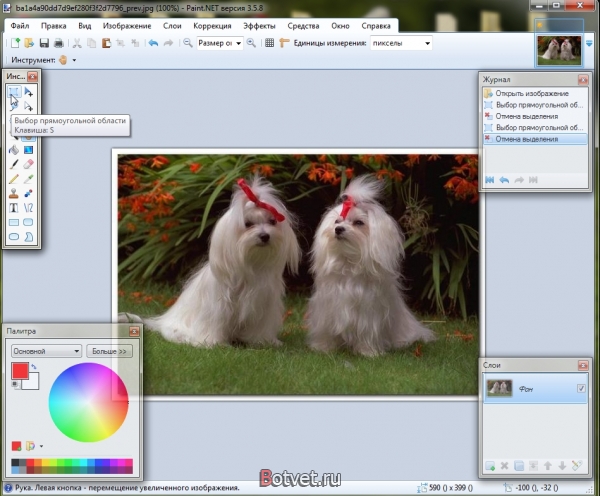Image resolution: width=600 pixels, height=496 pixels.
Task: Select the Move Selected Pixels tool
Action: [29, 91]
